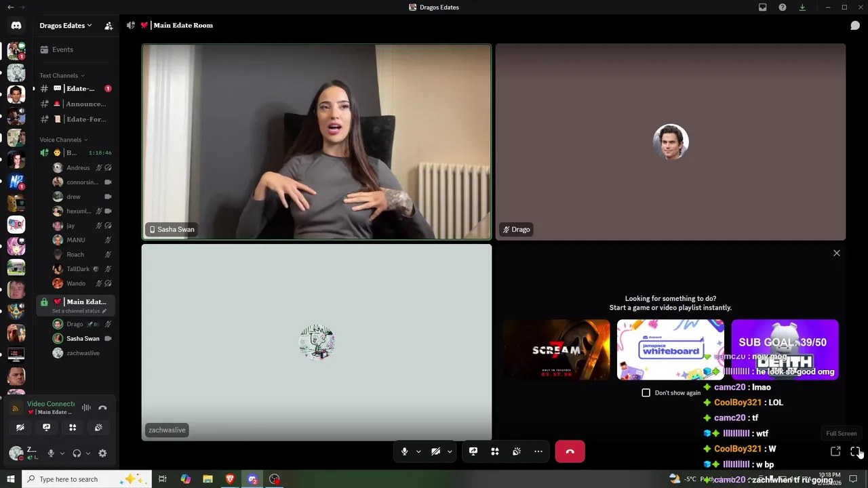Screen dimensions: 868x488
Task: Launch Brave browser from taskbar
Action: 230,479
